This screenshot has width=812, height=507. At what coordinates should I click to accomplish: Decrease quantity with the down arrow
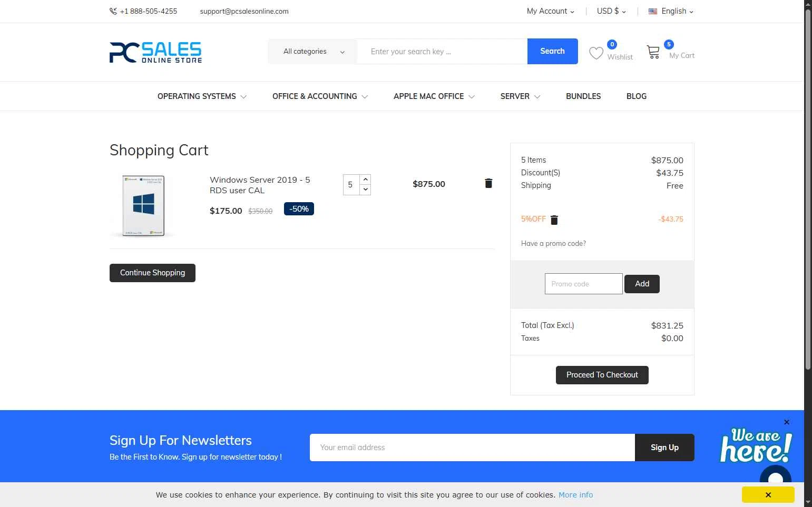[x=365, y=190]
